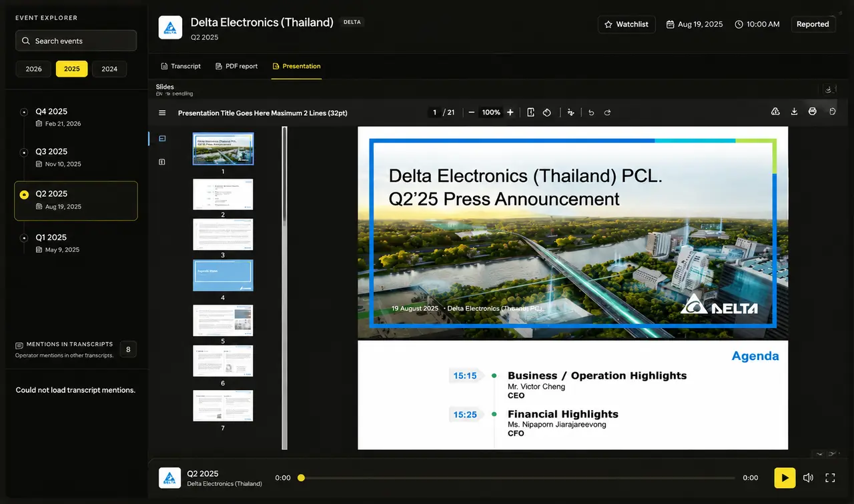
Task: Click the Aug 19, 2025 date
Action: [x=695, y=24]
